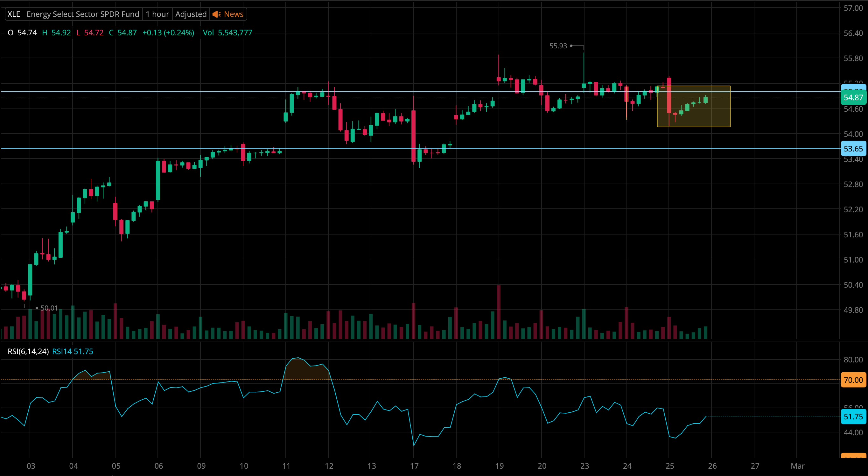Open the 1 hour interval dropdown
Screen dimensions: 868x476
pos(157,14)
